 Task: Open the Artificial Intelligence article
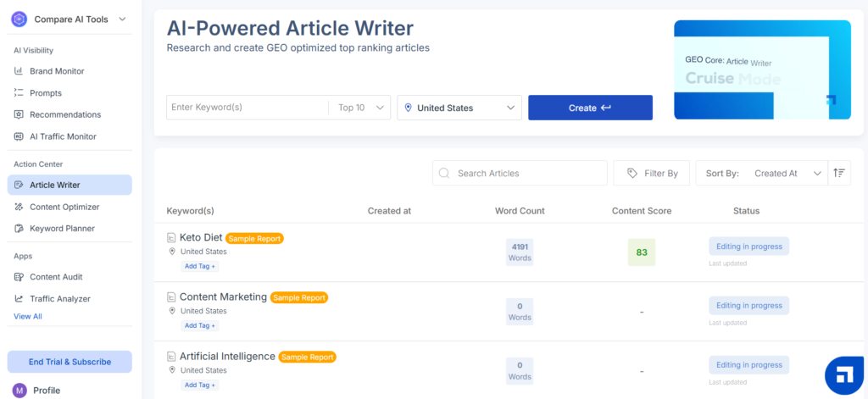[x=227, y=356]
